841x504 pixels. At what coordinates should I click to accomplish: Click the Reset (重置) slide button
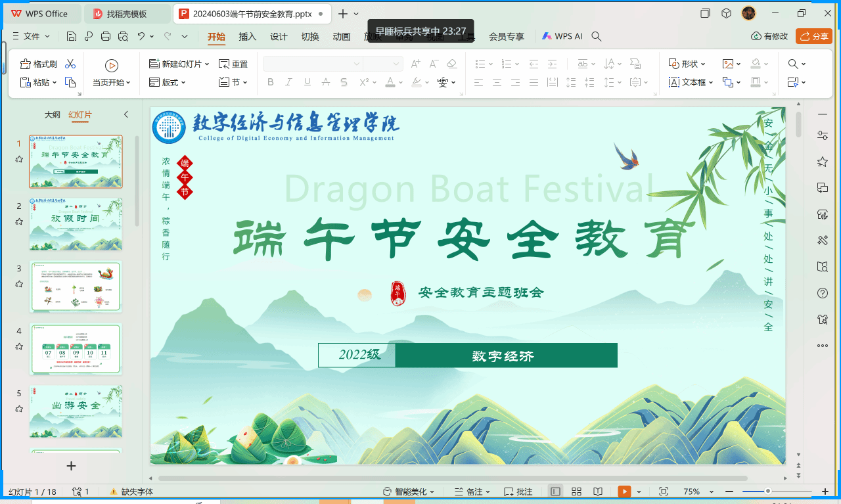(233, 64)
